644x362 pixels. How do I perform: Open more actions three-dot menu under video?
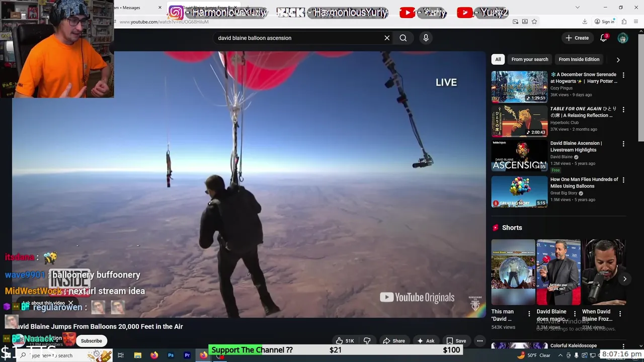point(480,341)
